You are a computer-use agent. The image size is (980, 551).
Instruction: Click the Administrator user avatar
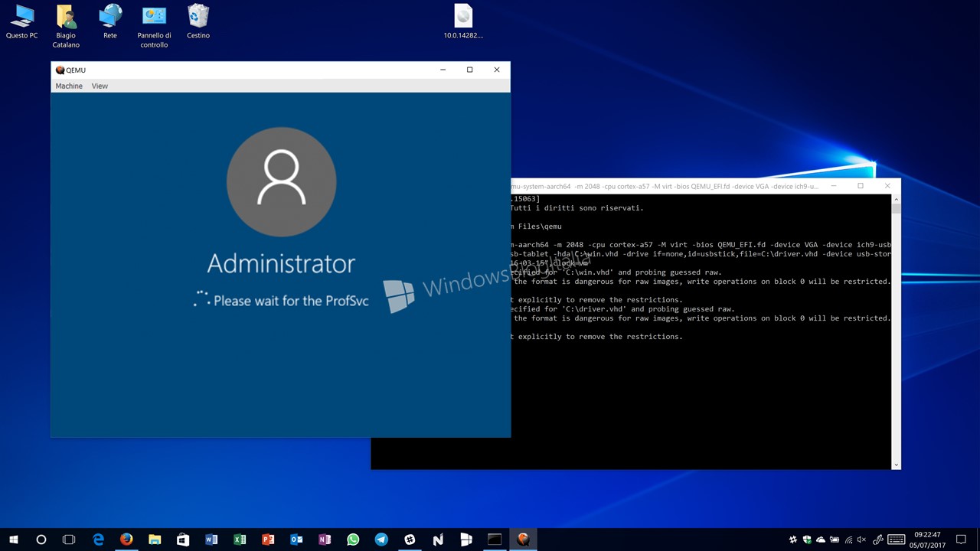point(281,182)
